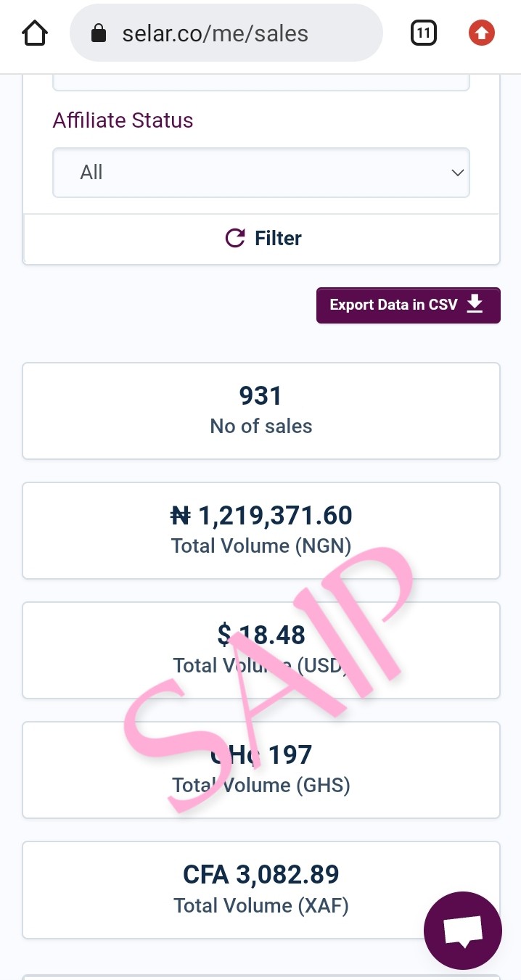Select the Total Volume (NGN) card
Screen dimensions: 521x980
[x=261, y=530]
